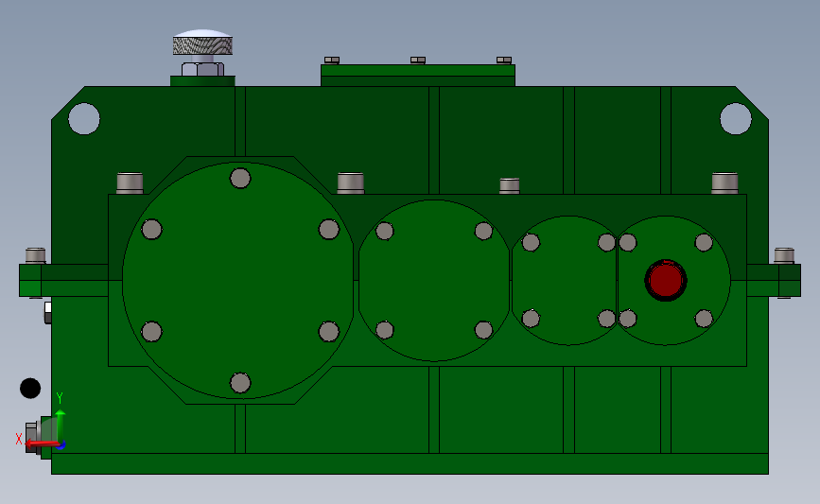Click the Y axis label text

[x=60, y=398]
